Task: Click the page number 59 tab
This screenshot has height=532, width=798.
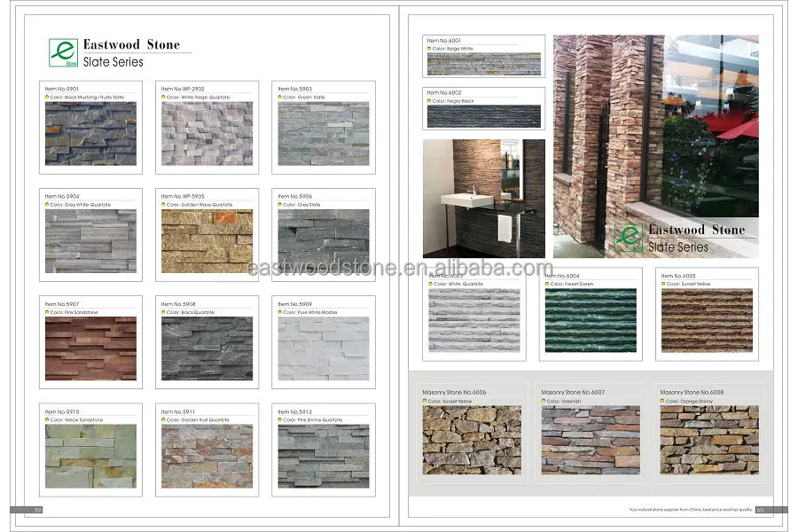Action: click(x=27, y=510)
